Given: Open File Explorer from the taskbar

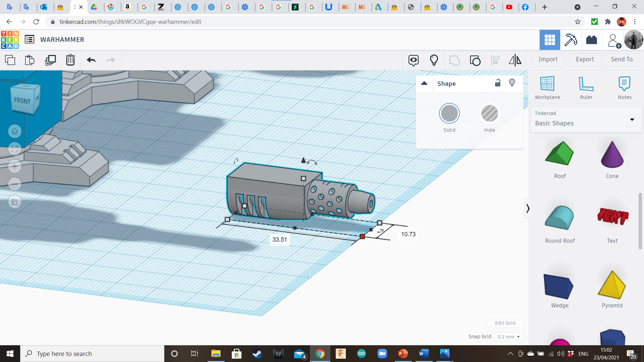Looking at the screenshot, I should pos(216,354).
